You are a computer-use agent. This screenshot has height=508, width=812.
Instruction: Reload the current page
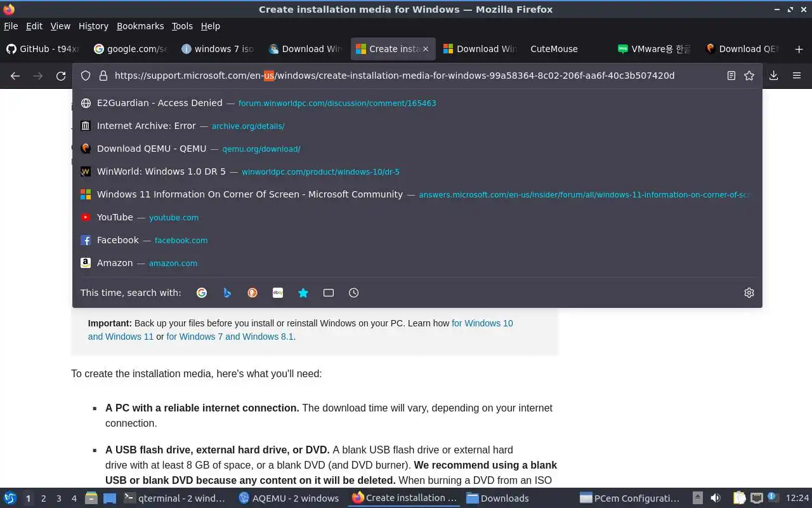coord(61,76)
